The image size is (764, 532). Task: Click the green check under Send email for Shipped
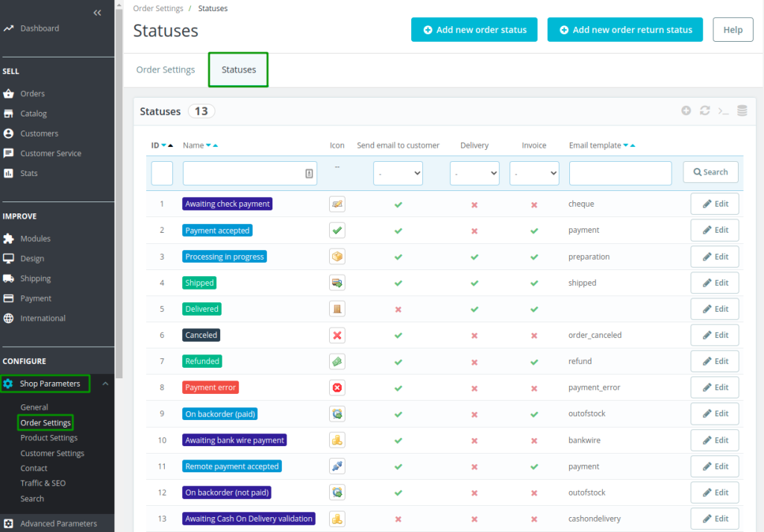click(x=398, y=283)
